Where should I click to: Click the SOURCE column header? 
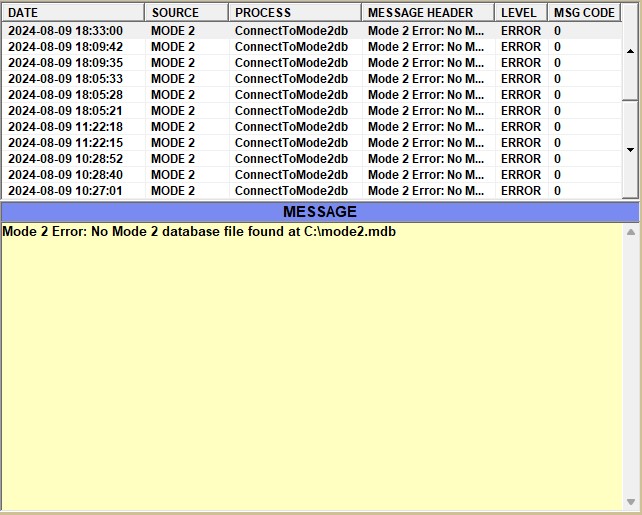point(186,13)
